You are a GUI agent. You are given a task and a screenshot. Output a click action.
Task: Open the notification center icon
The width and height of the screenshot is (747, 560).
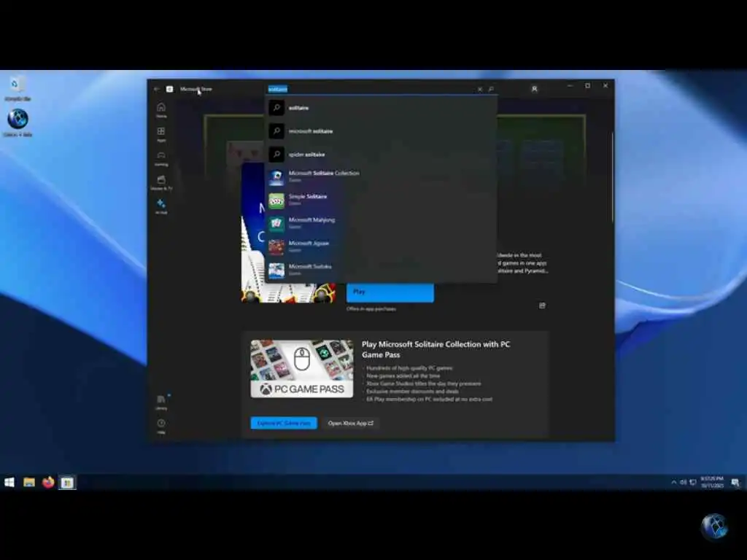point(735,483)
